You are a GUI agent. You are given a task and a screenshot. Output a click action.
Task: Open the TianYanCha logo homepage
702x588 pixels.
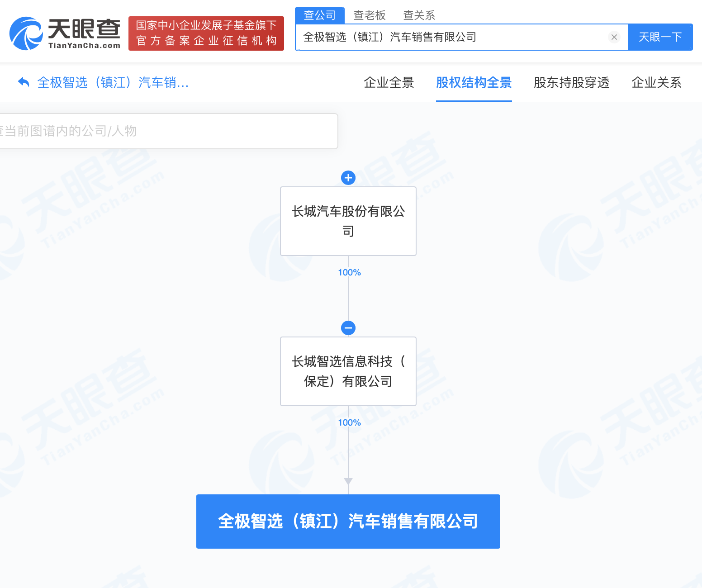coord(65,33)
